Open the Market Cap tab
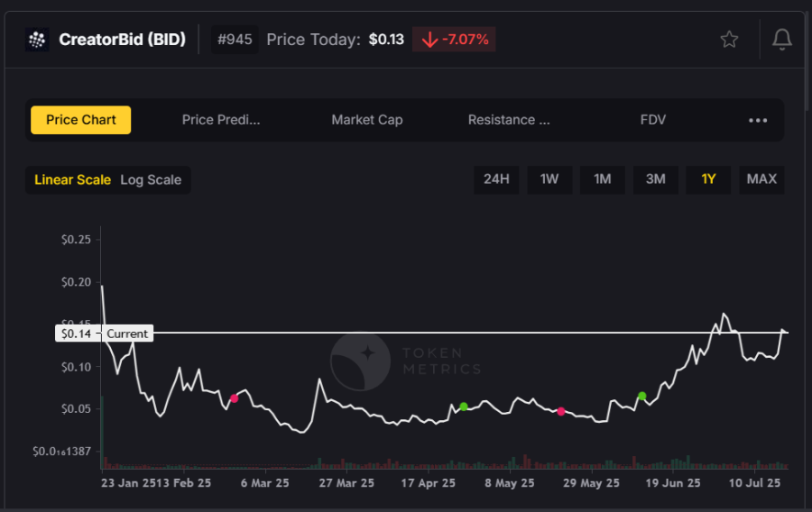Viewport: 812px width, 512px height. point(366,120)
